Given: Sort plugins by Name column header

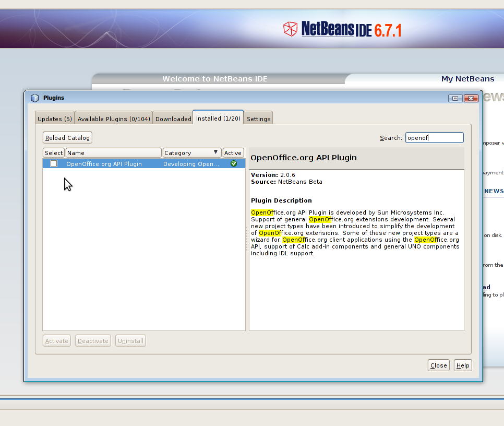Looking at the screenshot, I should pyautogui.click(x=113, y=153).
